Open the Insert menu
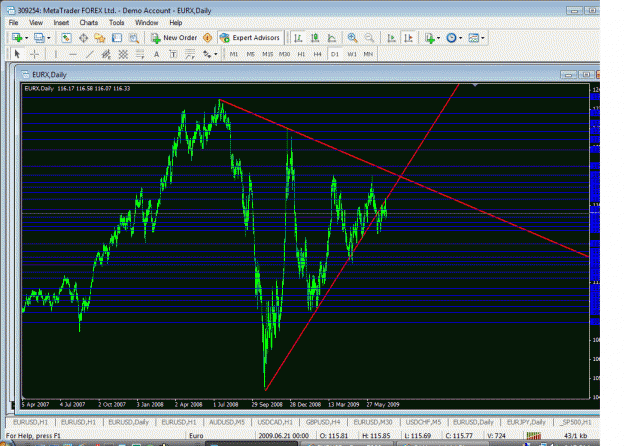This screenshot has width=625, height=446. tap(61, 23)
